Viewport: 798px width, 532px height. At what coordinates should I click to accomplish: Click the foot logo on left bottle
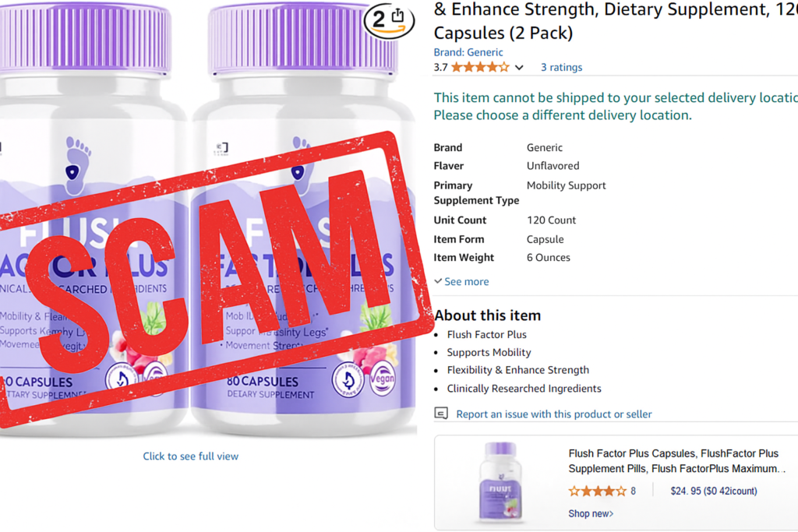pyautogui.click(x=77, y=165)
